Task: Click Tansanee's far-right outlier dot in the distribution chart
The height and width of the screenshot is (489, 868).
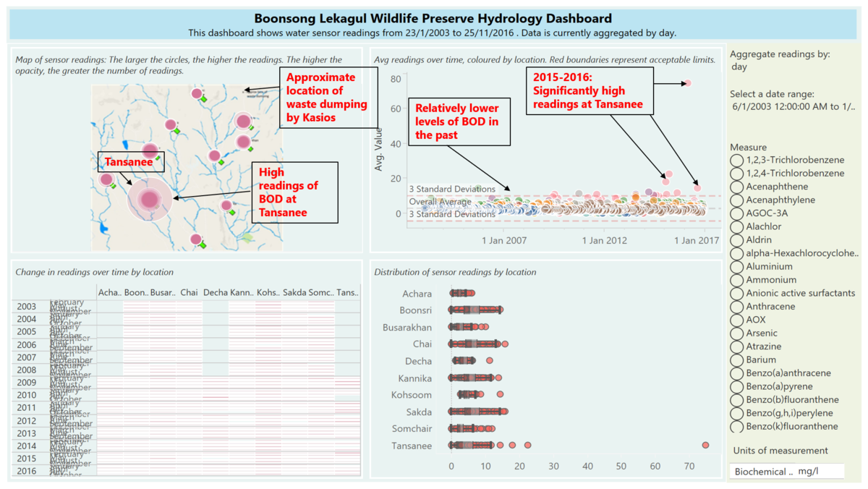Action: 705,445
